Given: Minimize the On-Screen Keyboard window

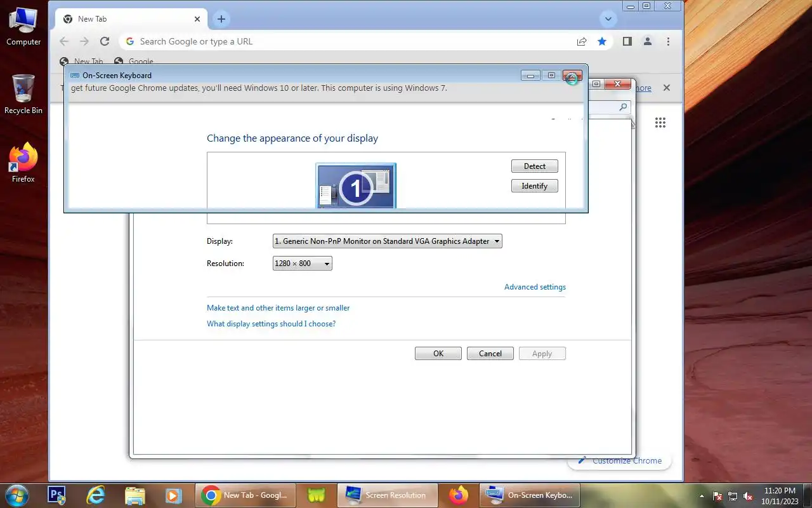Looking at the screenshot, I should pos(530,76).
